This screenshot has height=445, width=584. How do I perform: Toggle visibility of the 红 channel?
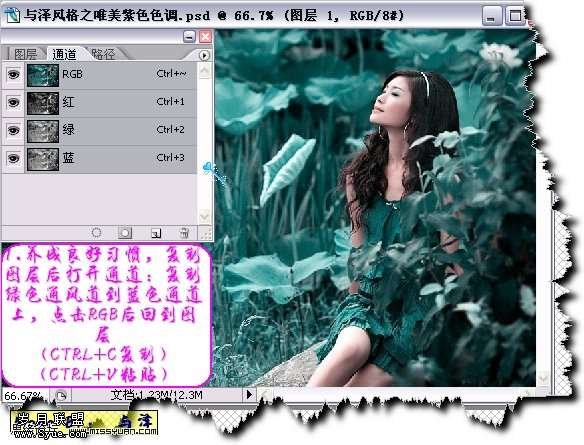click(13, 102)
